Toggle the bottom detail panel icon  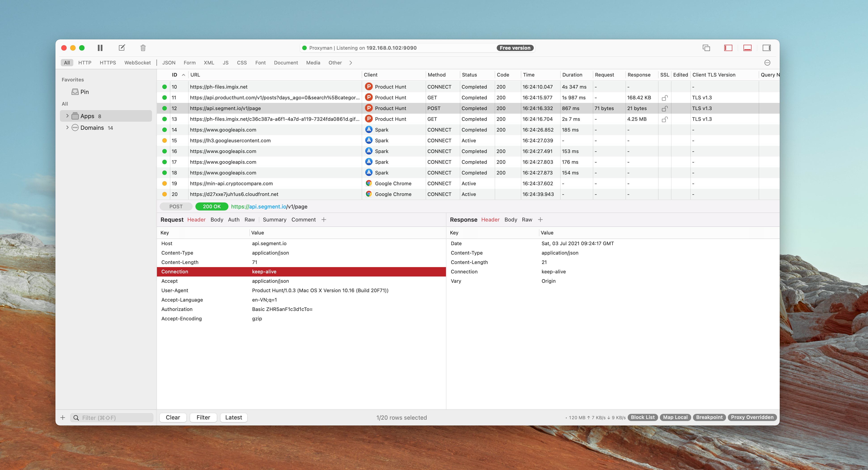pos(747,48)
